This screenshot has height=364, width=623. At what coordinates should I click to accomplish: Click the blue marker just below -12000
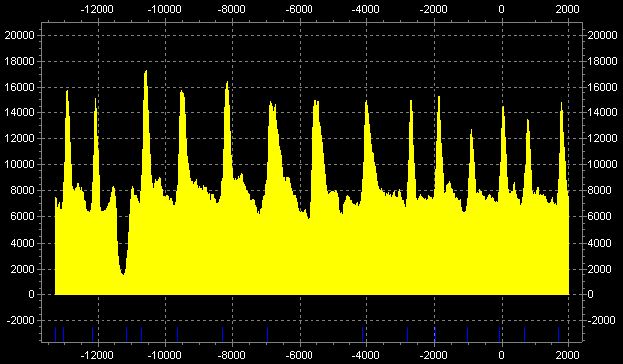click(93, 334)
